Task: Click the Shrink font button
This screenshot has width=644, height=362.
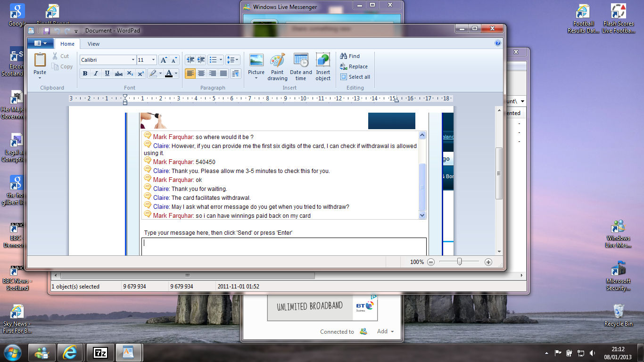Action: point(174,60)
